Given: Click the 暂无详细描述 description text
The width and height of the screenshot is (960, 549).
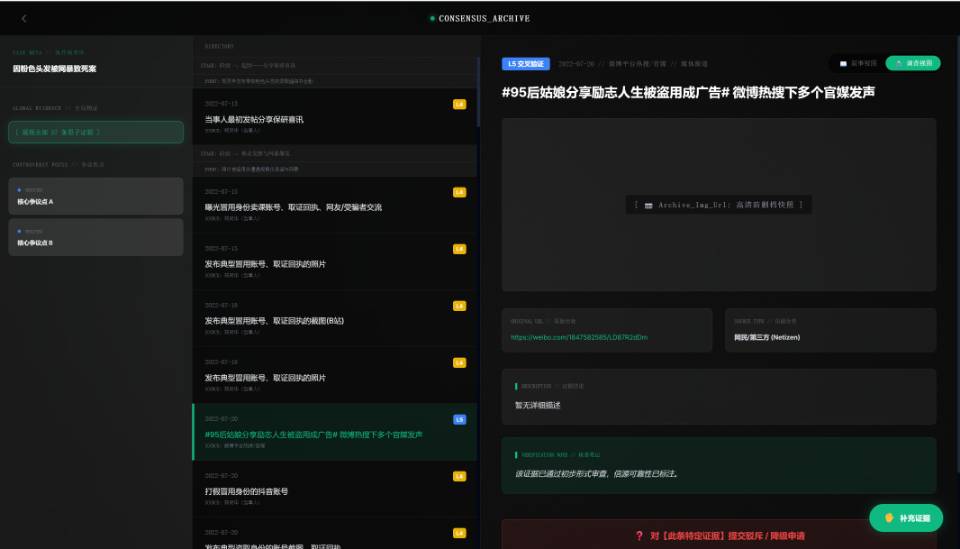Looking at the screenshot, I should click(538, 405).
